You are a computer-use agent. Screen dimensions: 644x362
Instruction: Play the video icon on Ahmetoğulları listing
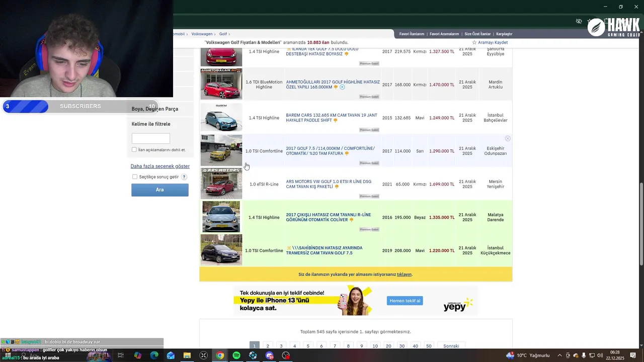click(342, 87)
